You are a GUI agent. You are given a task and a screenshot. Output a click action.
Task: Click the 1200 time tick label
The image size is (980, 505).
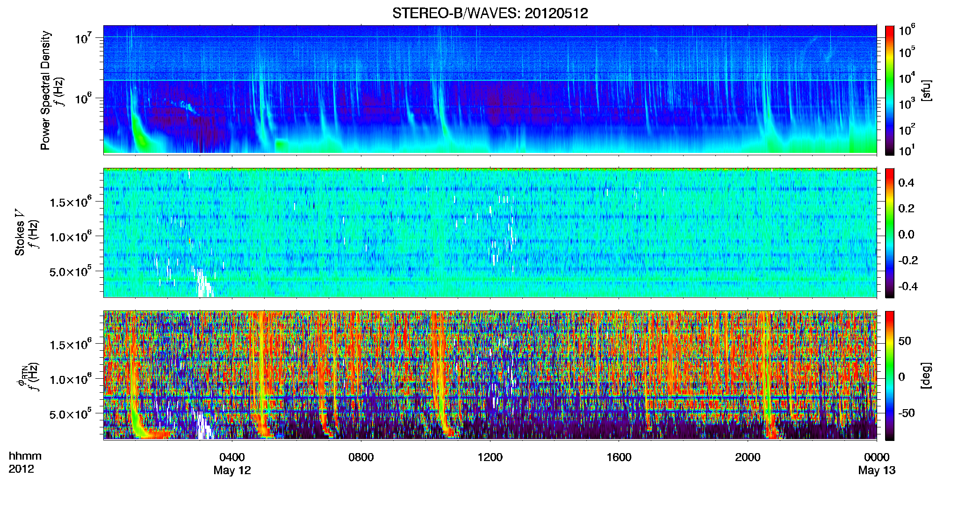tap(490, 457)
